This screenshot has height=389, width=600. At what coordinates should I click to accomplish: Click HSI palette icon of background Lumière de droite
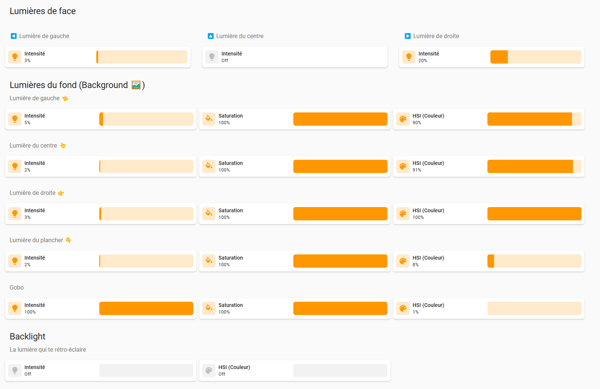pyautogui.click(x=403, y=214)
